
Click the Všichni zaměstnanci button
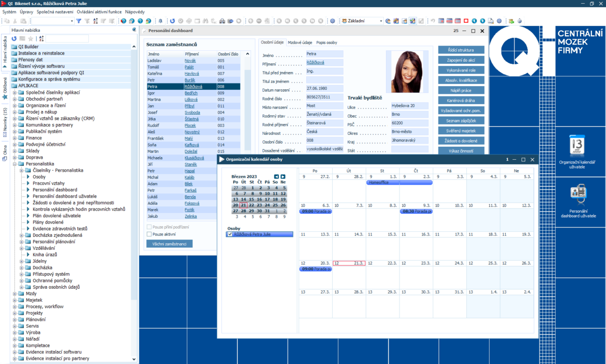click(x=169, y=244)
